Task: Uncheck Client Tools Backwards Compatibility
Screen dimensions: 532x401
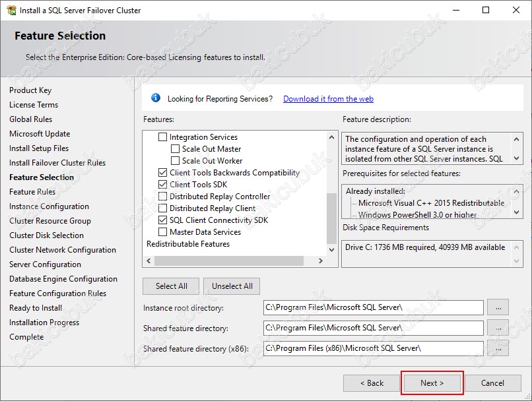Action: click(x=163, y=173)
